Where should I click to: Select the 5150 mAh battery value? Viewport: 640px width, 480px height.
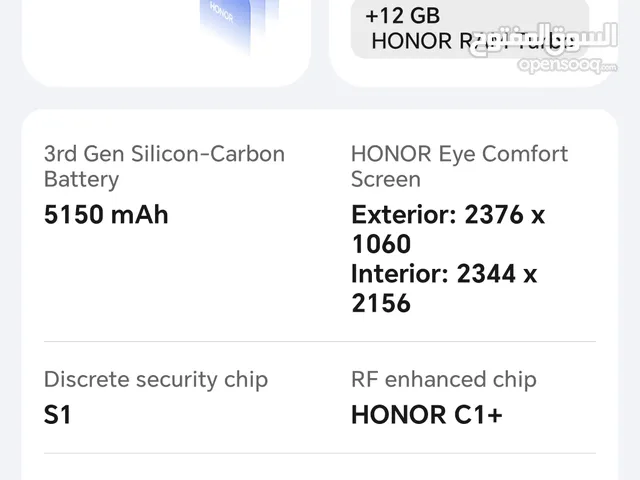click(106, 215)
